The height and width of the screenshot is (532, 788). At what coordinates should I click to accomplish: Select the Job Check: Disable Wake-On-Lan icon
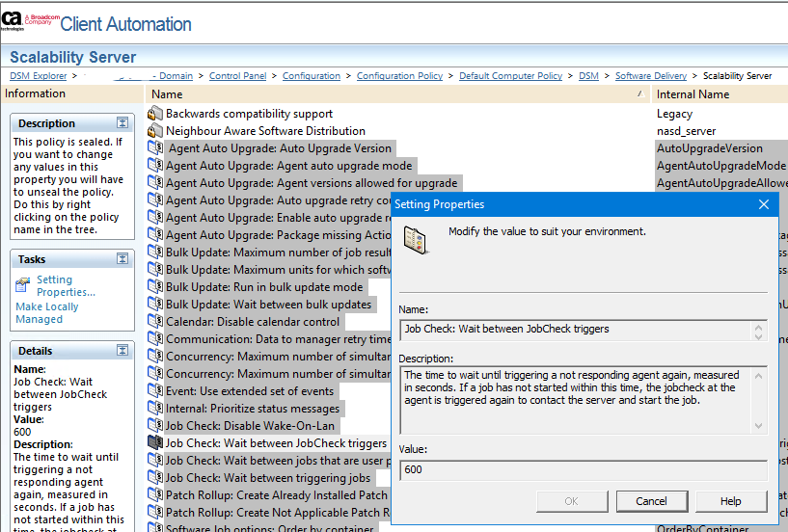point(155,426)
